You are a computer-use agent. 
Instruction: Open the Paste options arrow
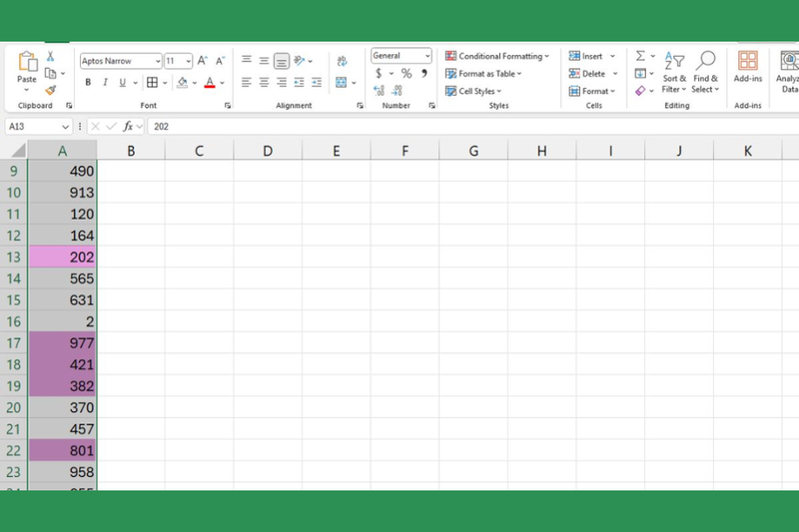[27, 90]
